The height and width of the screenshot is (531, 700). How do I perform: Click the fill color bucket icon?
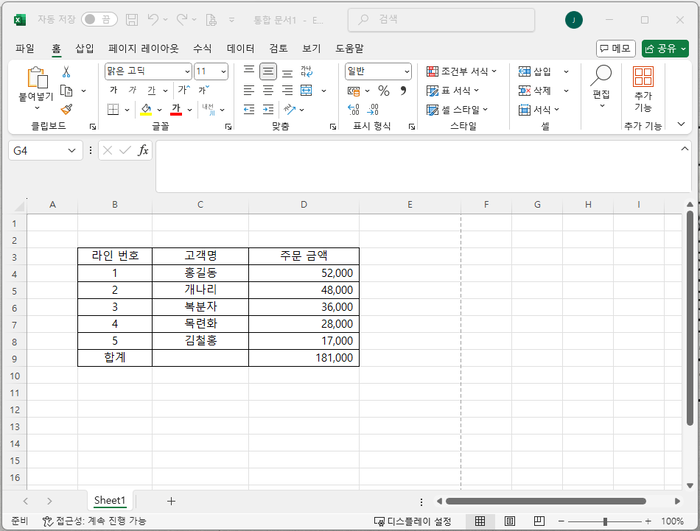click(x=146, y=109)
